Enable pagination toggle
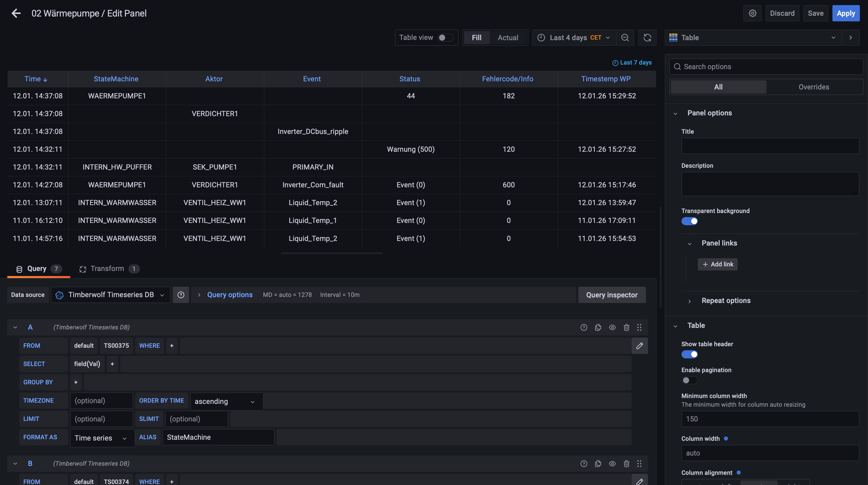 [689, 380]
